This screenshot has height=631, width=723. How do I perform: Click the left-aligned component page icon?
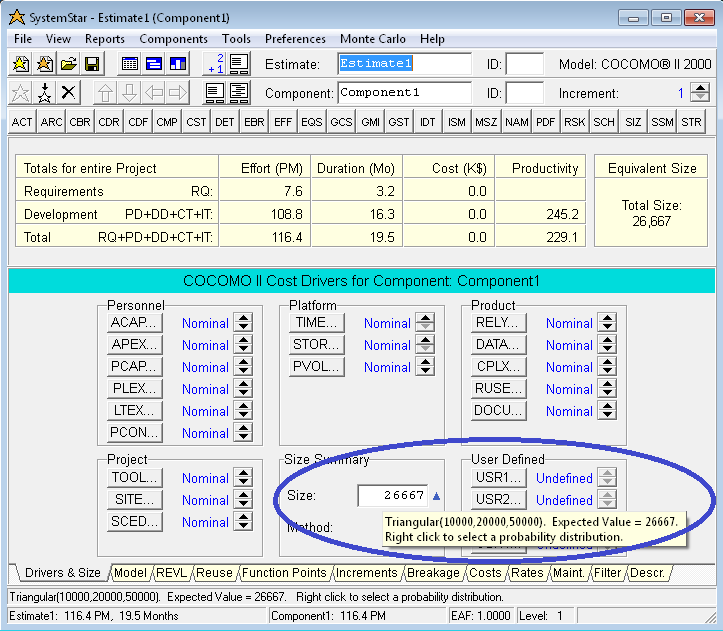click(x=215, y=93)
